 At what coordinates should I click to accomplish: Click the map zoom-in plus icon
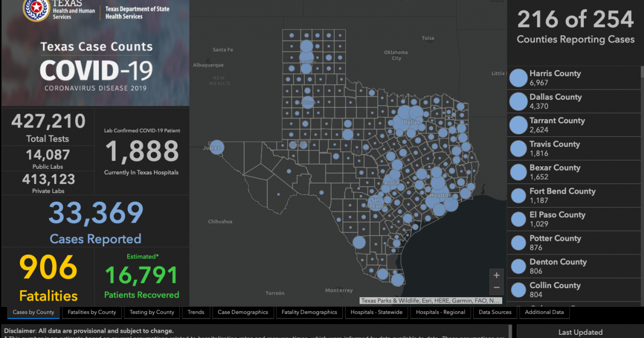(x=496, y=274)
